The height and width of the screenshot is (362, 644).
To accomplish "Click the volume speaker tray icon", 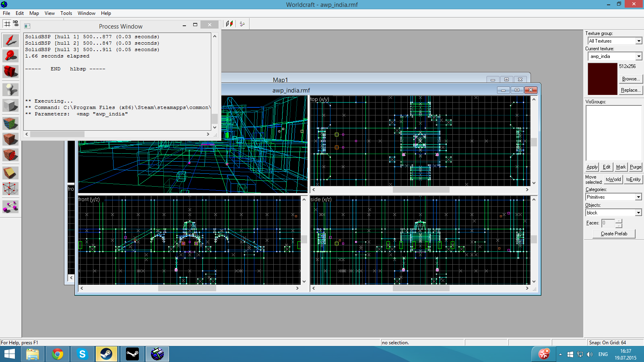I will (590, 354).
